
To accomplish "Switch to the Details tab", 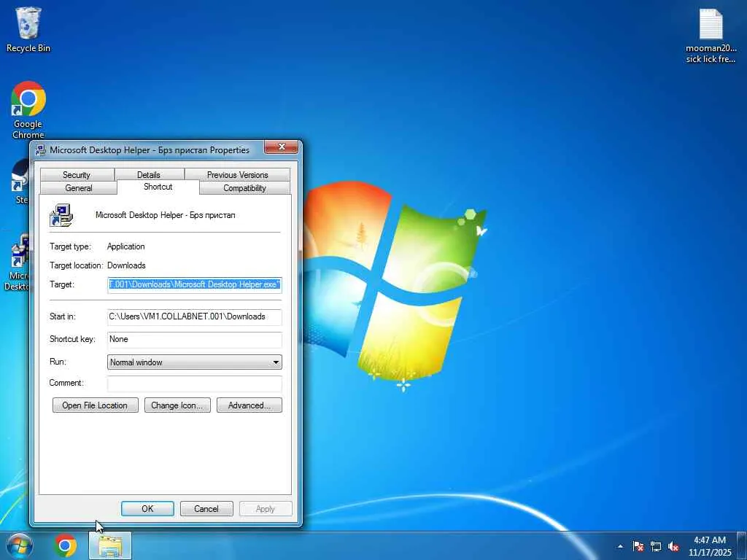I will click(149, 175).
